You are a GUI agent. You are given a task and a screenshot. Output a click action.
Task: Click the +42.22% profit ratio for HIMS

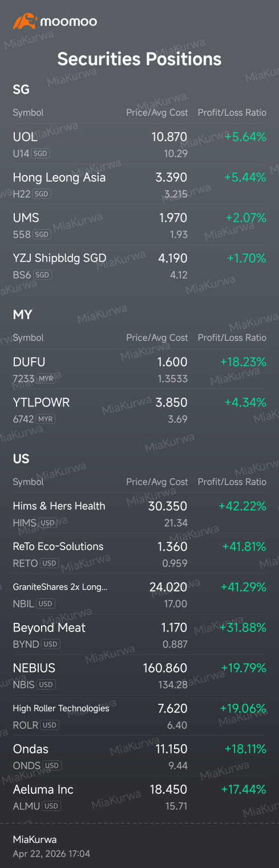(x=242, y=506)
